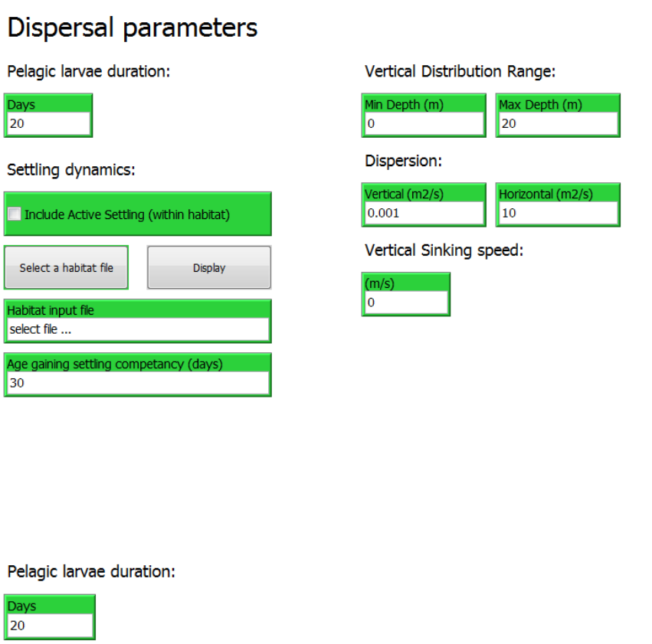The height and width of the screenshot is (644, 652).
Task: Click the Vertical Distribution Range label
Action: [x=460, y=72]
